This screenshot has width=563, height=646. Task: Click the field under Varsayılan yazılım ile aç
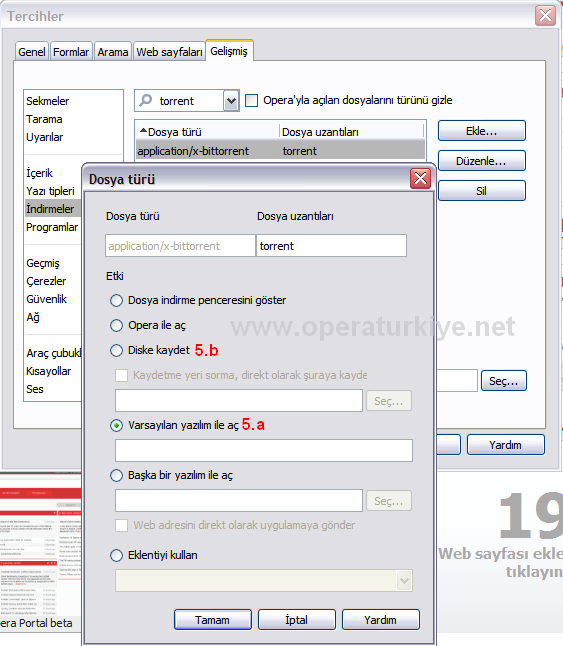(264, 450)
